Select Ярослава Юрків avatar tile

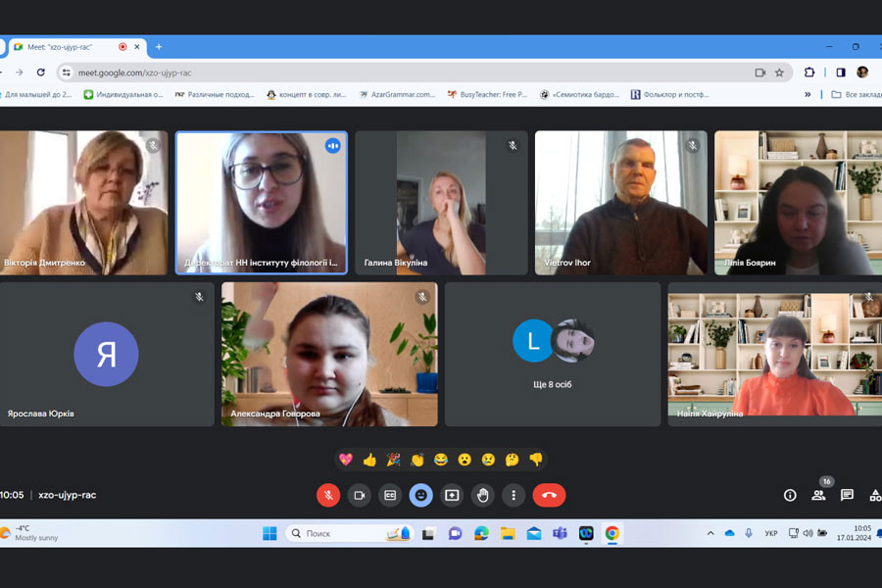coord(107,354)
